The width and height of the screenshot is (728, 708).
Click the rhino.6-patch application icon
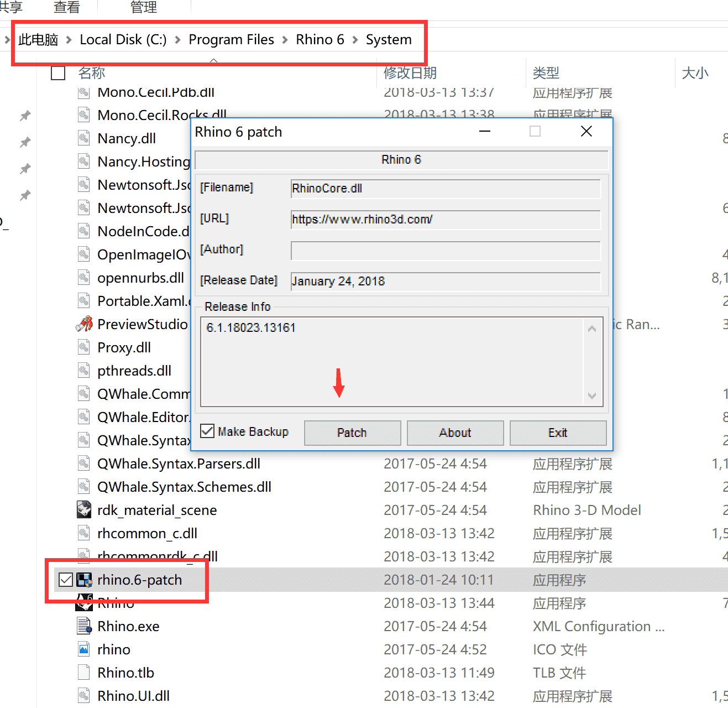click(x=84, y=580)
